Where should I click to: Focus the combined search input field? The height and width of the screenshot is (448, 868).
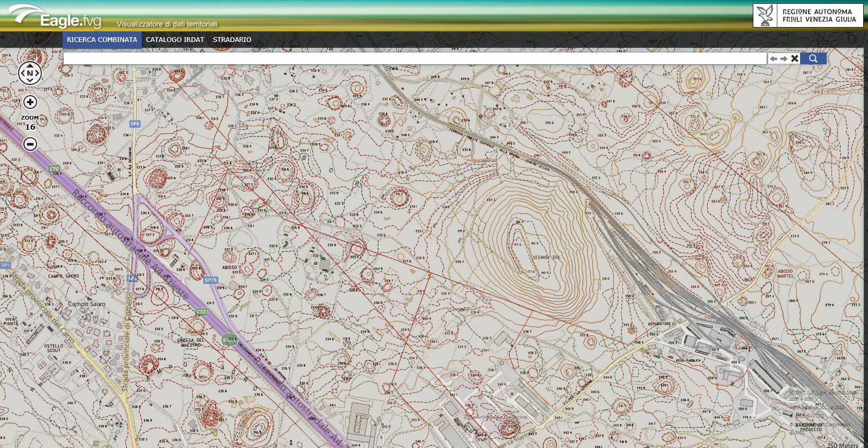pos(415,58)
